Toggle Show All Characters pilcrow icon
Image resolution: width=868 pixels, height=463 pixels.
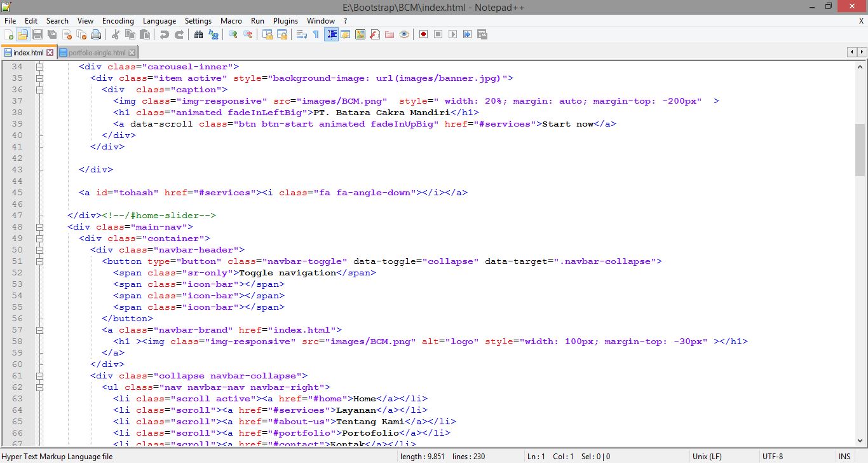316,34
